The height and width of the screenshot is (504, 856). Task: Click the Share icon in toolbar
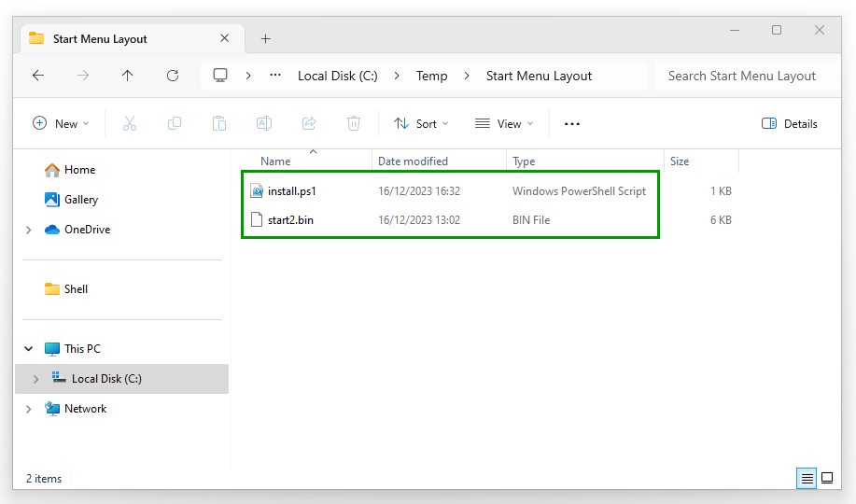[309, 123]
